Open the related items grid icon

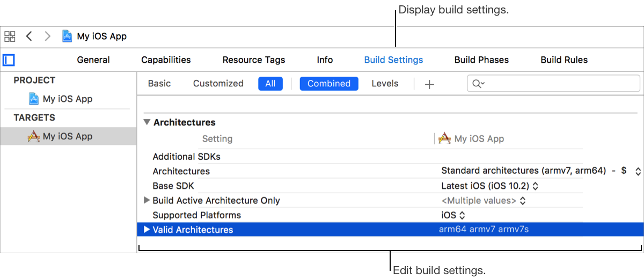(10, 36)
